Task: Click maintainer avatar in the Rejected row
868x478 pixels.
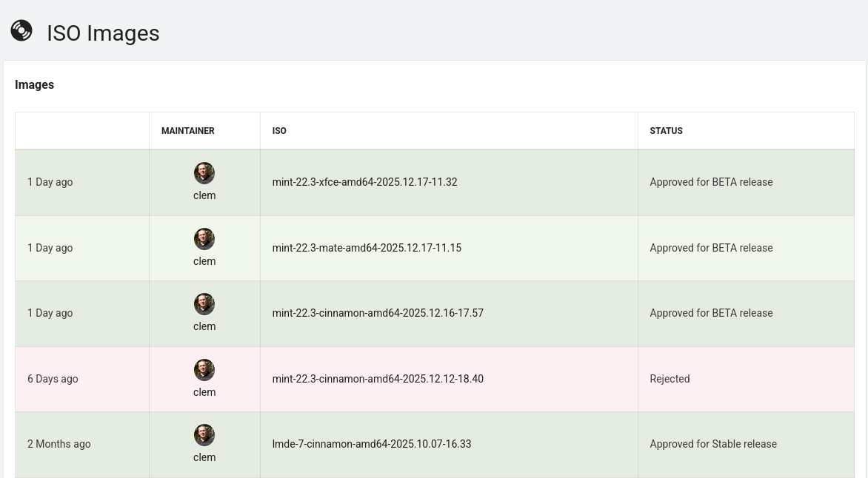Action: click(204, 370)
